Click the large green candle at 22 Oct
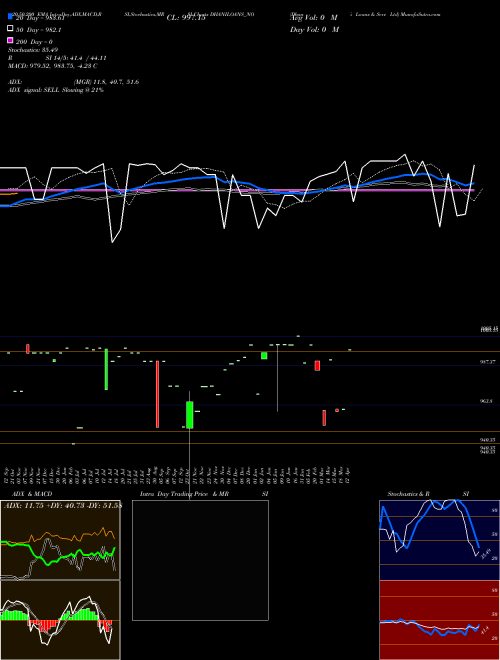The image size is (500, 660). tap(189, 415)
